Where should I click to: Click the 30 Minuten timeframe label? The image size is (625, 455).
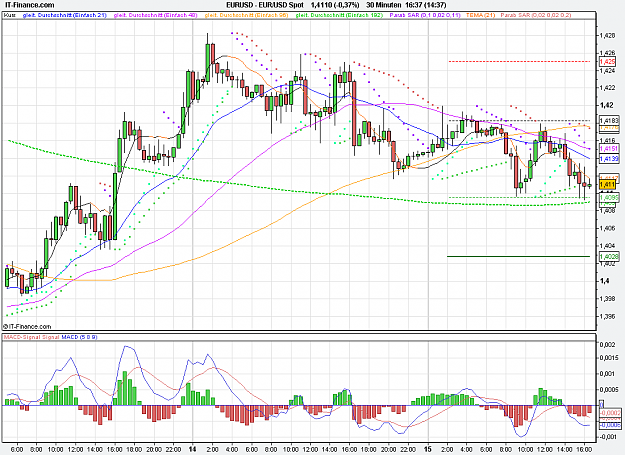click(x=383, y=5)
